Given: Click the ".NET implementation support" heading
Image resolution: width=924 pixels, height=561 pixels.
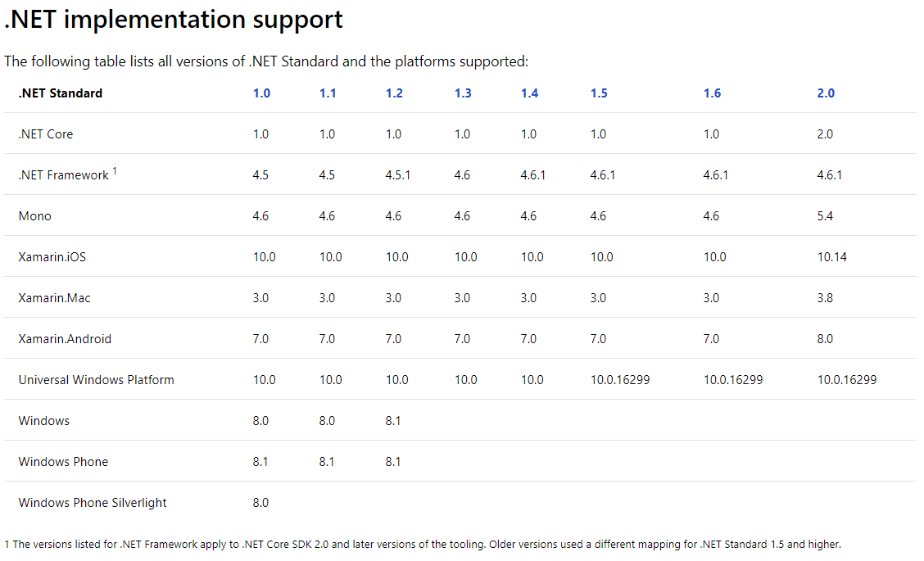Looking at the screenshot, I should point(174,20).
